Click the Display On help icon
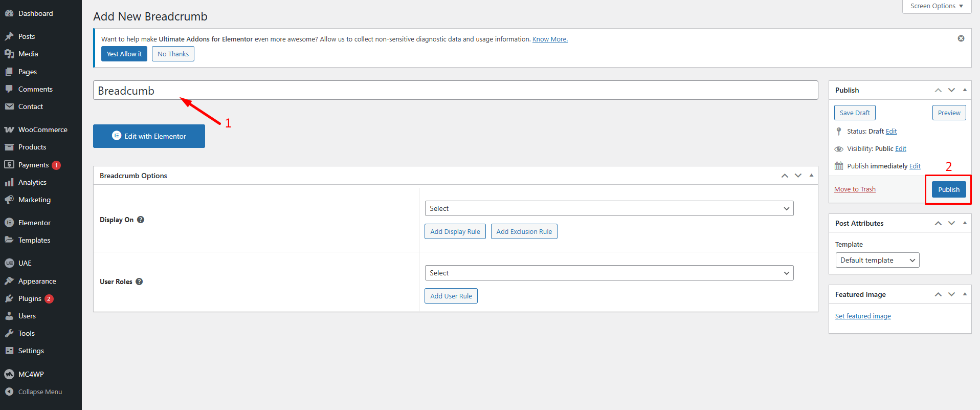 point(141,220)
